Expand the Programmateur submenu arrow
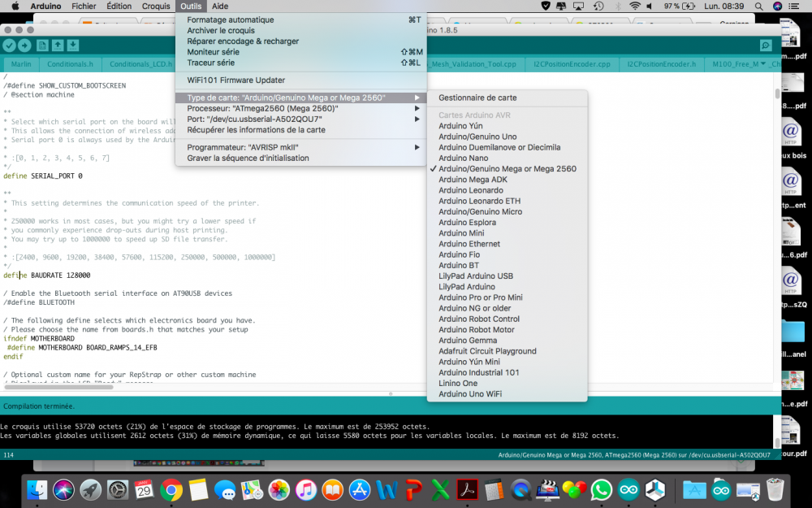This screenshot has height=508, width=812. 417,147
